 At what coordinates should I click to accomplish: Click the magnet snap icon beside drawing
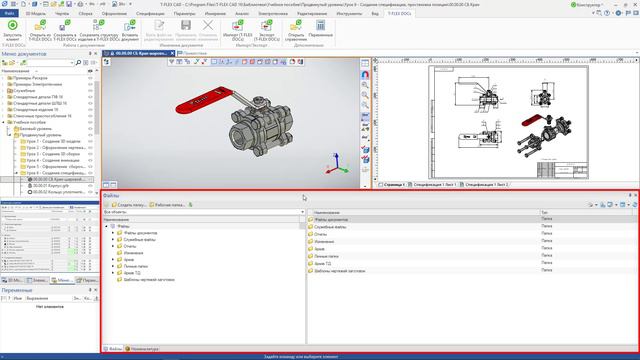click(x=365, y=75)
